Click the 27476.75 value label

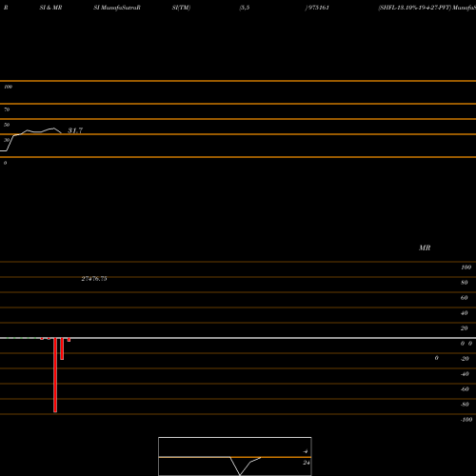94,279
